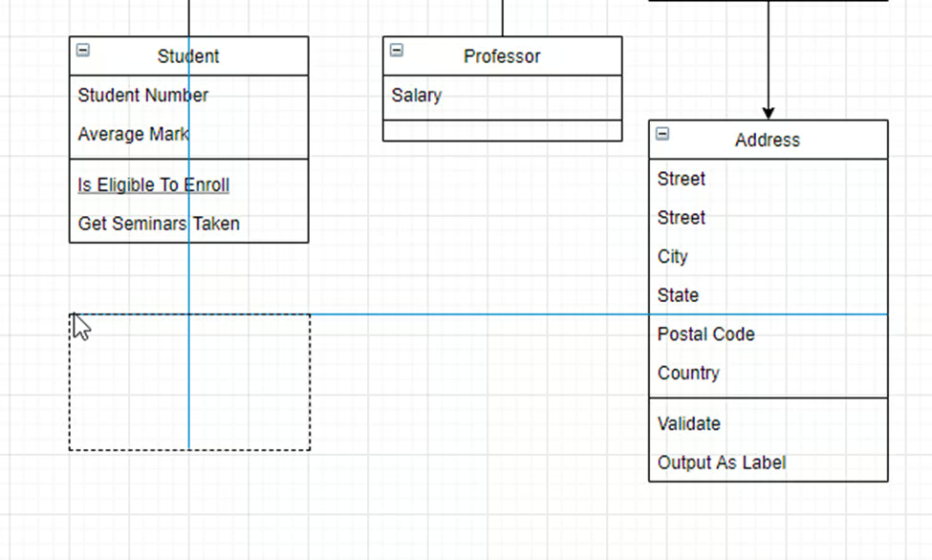Select the Professor class header
The width and height of the screenshot is (932, 560).
coord(502,56)
